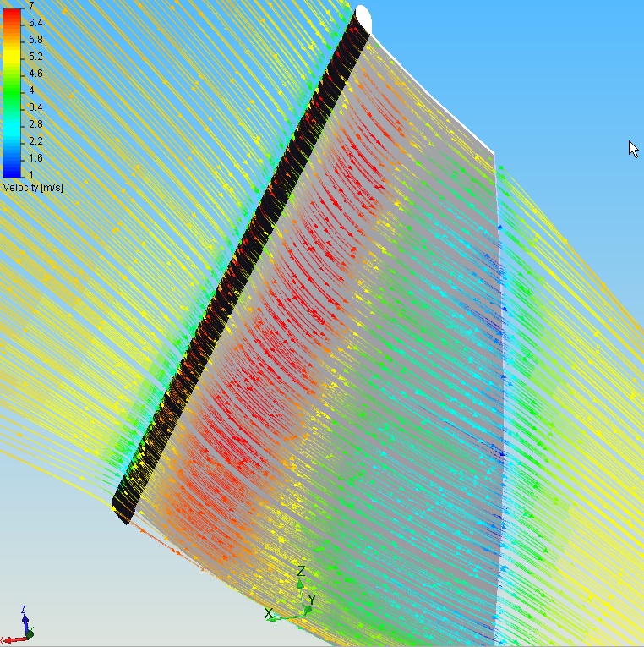
Task: Click the maximum legend value 7
Action: pos(31,5)
